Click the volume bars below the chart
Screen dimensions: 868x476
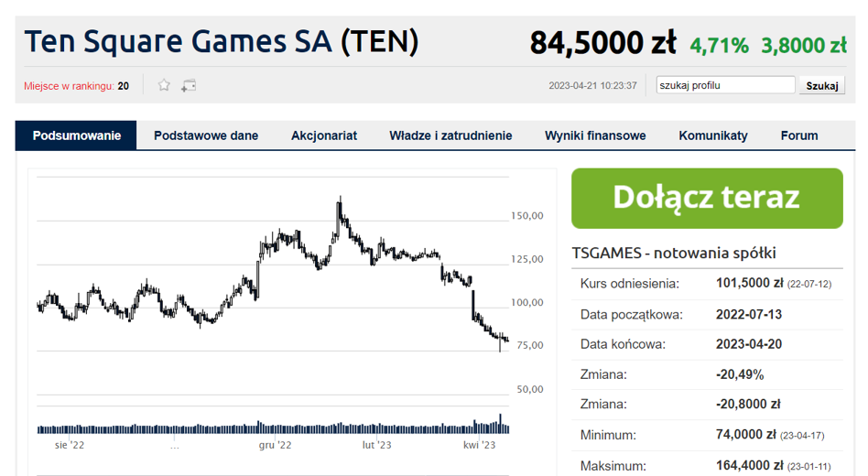273,427
